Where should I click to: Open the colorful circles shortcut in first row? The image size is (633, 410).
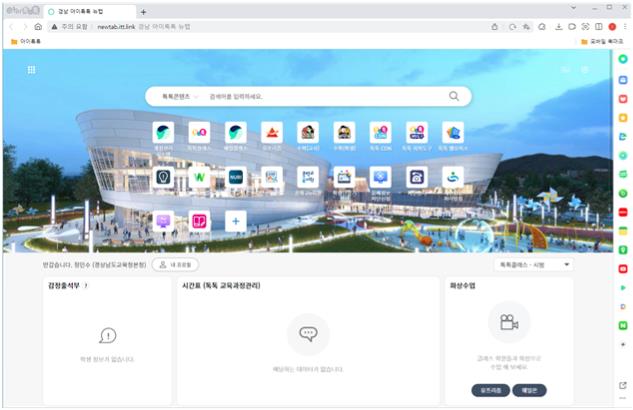199,132
